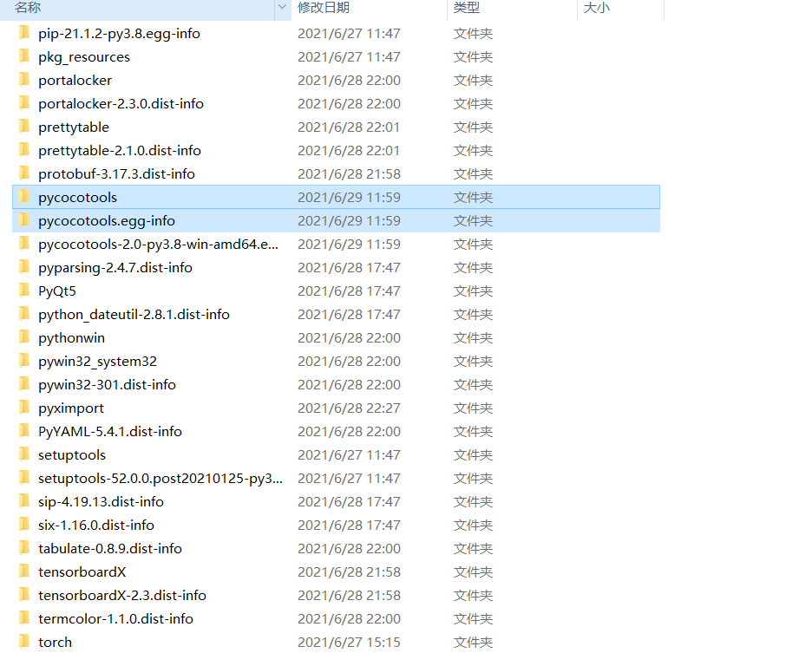Select the setuptools-52.0.0.post20210125 folder name
Viewport: 812px width, 653px height.
tap(160, 479)
